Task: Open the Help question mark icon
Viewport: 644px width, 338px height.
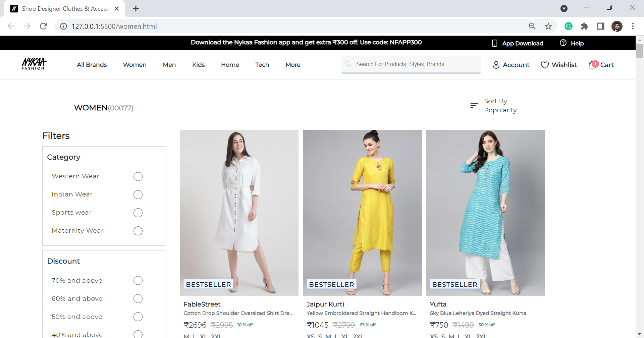Action: click(563, 43)
